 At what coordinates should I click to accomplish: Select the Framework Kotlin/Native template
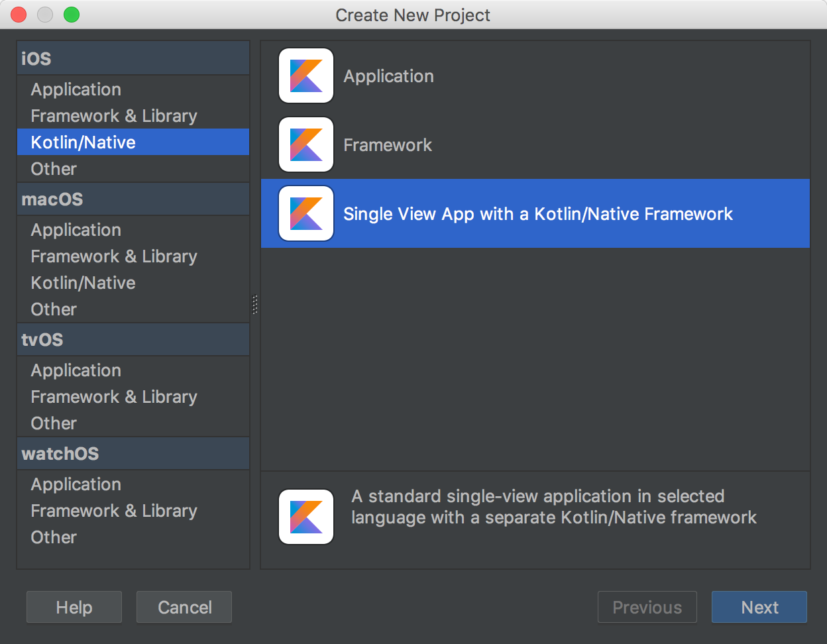click(535, 144)
